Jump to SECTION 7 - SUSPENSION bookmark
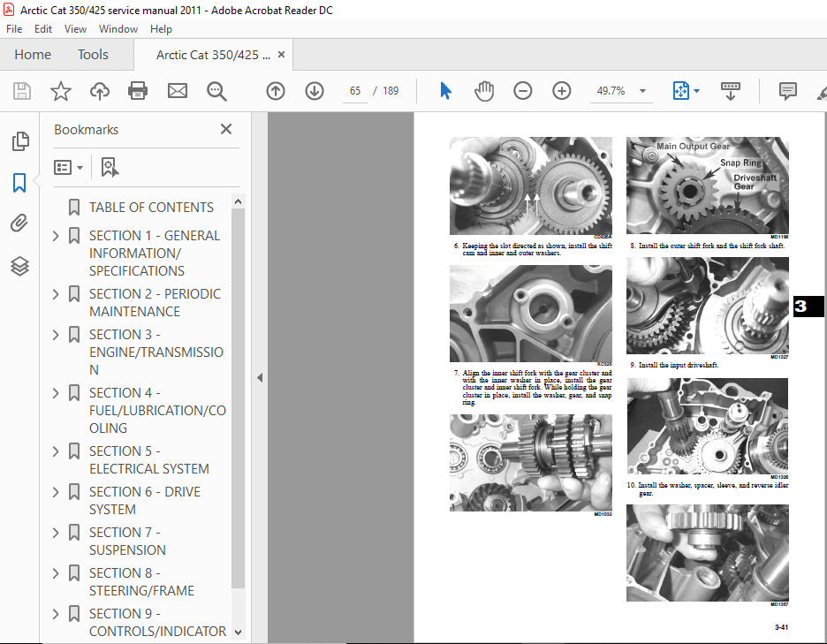The height and width of the screenshot is (644, 827). (127, 542)
